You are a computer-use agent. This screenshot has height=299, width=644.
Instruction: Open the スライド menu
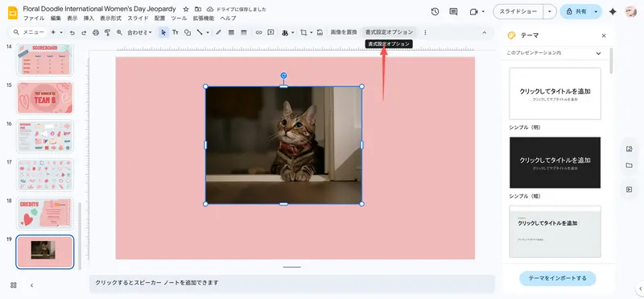coord(138,19)
